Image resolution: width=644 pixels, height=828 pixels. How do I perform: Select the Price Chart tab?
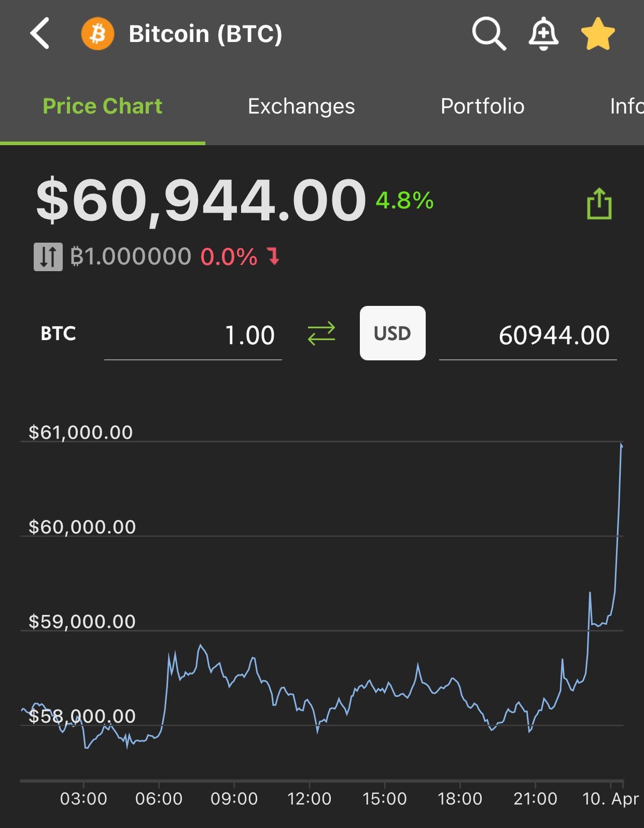[103, 106]
